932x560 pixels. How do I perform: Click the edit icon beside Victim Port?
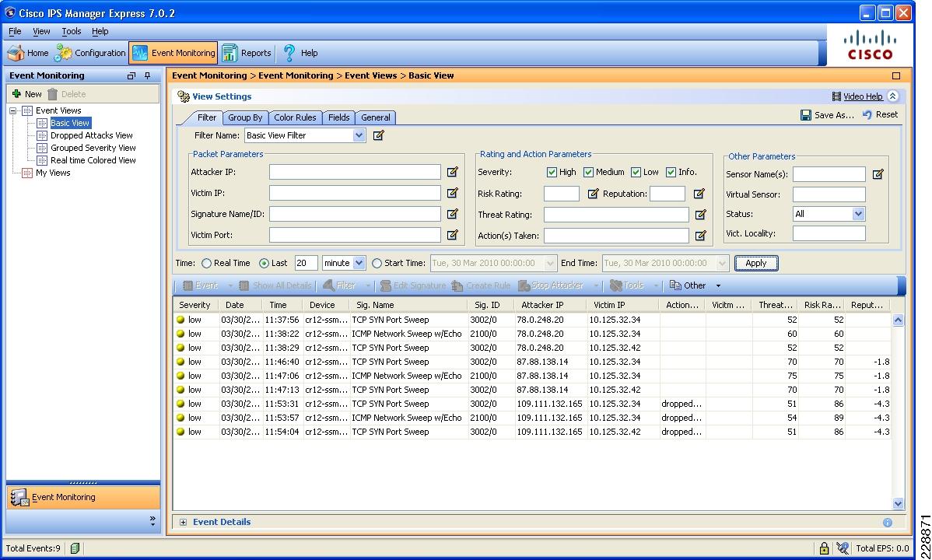point(452,235)
